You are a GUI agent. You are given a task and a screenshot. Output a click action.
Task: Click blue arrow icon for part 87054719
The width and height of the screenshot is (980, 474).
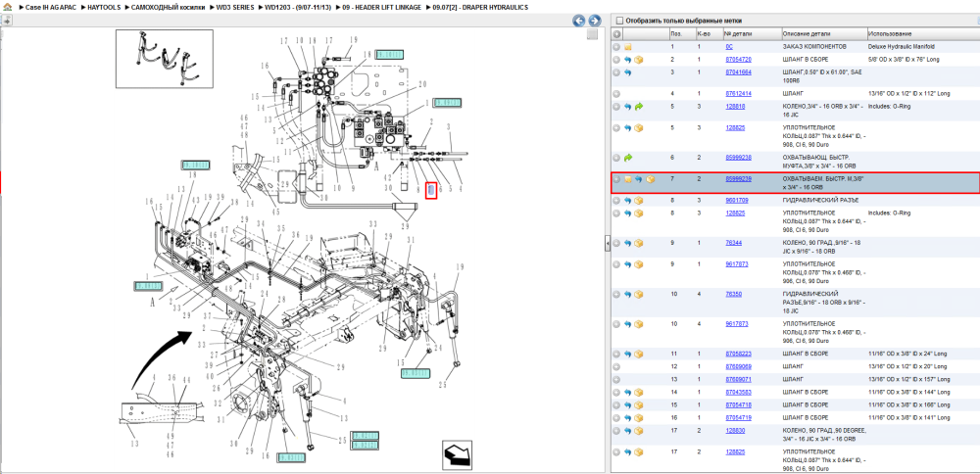628,418
